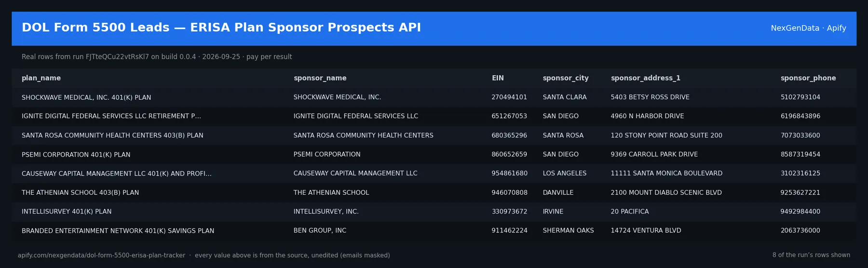The height and width of the screenshot is (268, 868).
Task: Click phone number 7073033600
Action: [800, 135]
